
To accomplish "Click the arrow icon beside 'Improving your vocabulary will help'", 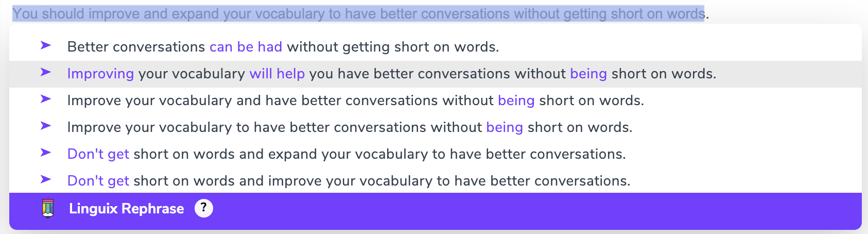I will pos(46,72).
